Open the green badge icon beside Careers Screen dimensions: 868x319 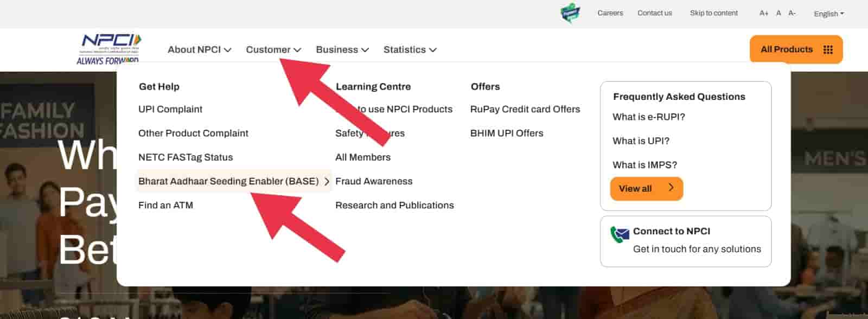(570, 13)
